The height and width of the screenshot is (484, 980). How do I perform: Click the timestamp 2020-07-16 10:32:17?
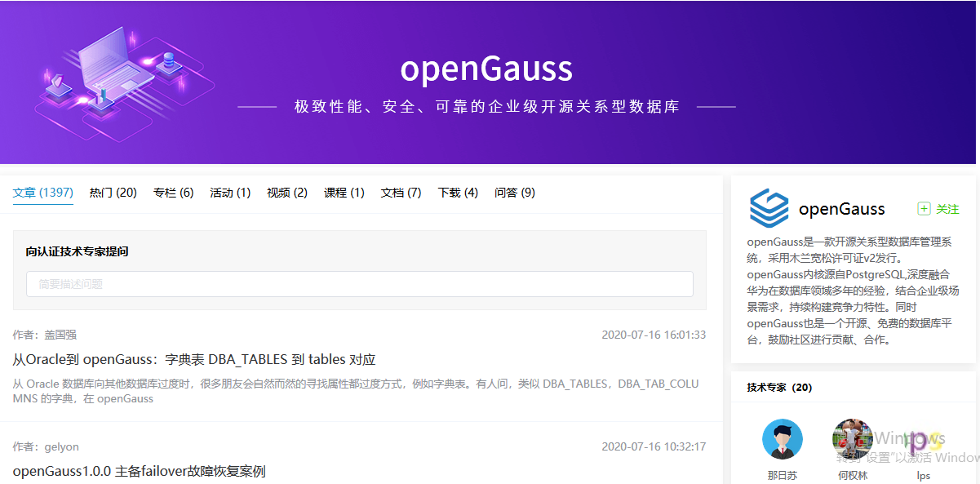(654, 446)
